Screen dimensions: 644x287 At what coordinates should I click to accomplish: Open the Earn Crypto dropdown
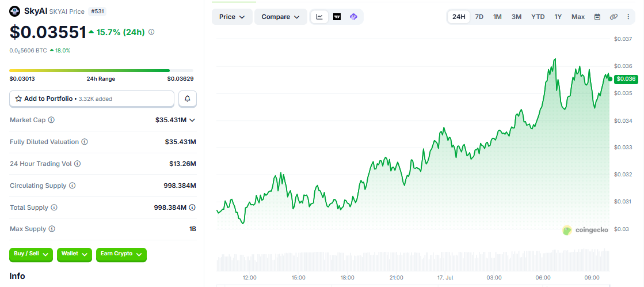[x=121, y=255]
